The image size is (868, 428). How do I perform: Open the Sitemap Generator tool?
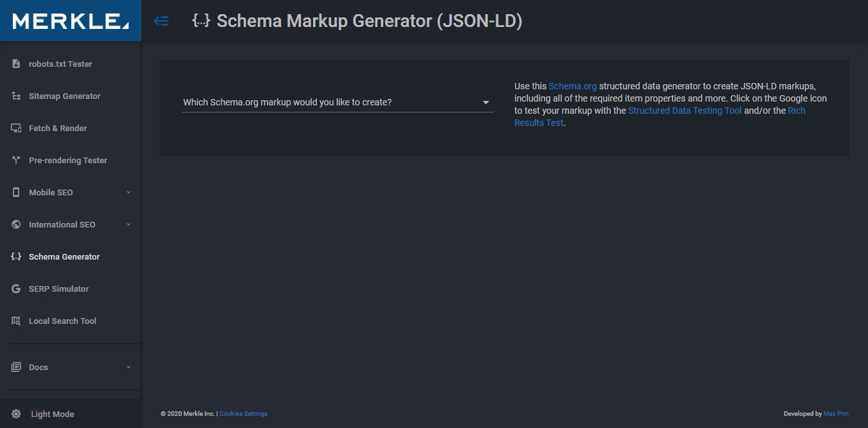pyautogui.click(x=64, y=96)
